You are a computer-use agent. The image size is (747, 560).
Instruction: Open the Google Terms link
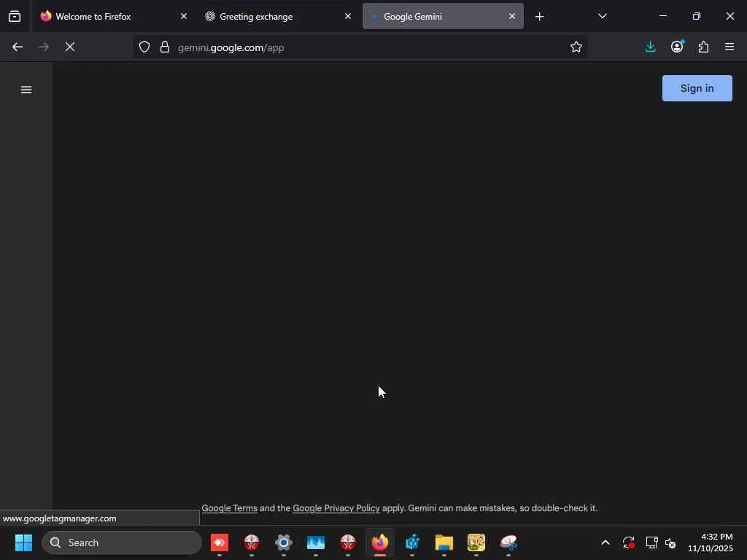coord(229,508)
